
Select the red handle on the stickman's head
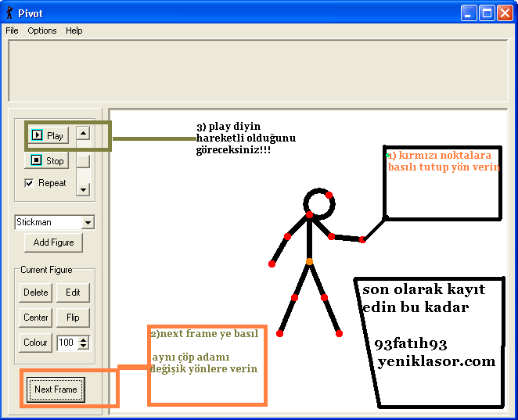[x=329, y=196]
